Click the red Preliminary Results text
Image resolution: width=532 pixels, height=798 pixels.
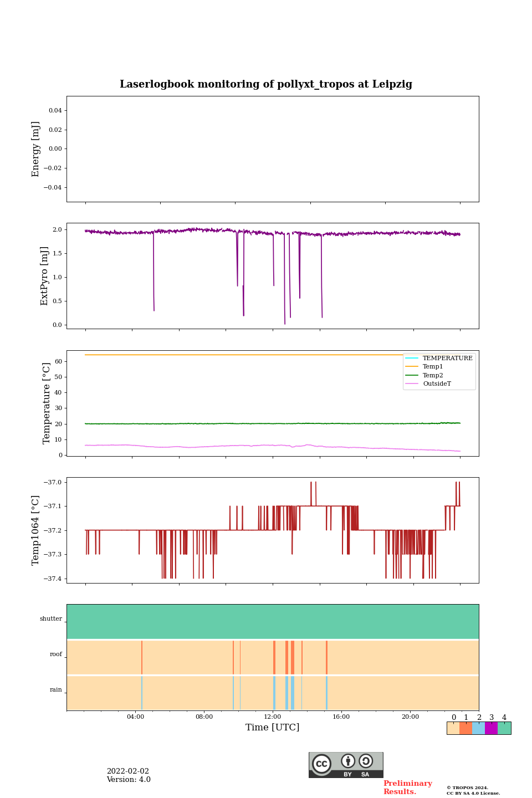(407, 787)
